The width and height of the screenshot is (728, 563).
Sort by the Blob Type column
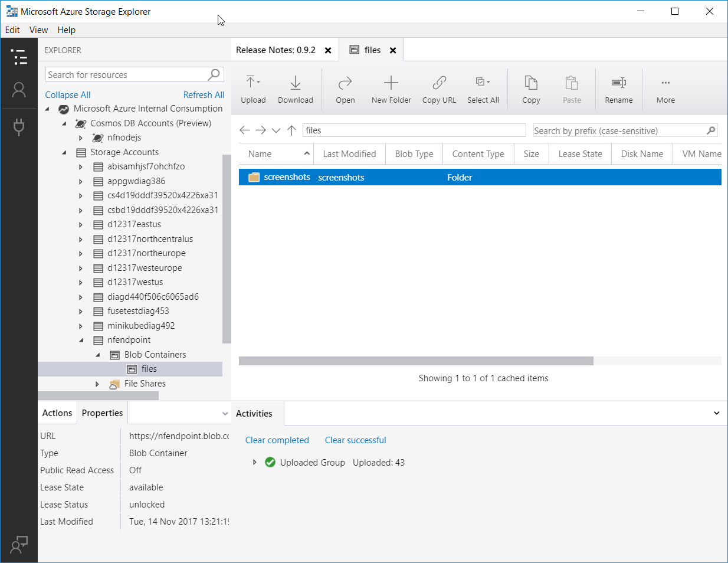(414, 153)
